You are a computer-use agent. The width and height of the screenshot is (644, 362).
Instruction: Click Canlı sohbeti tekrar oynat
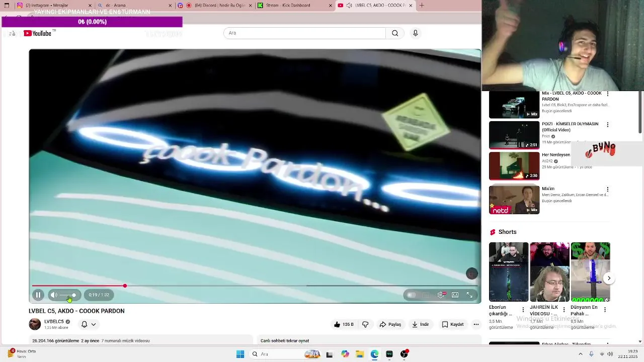coord(285,341)
